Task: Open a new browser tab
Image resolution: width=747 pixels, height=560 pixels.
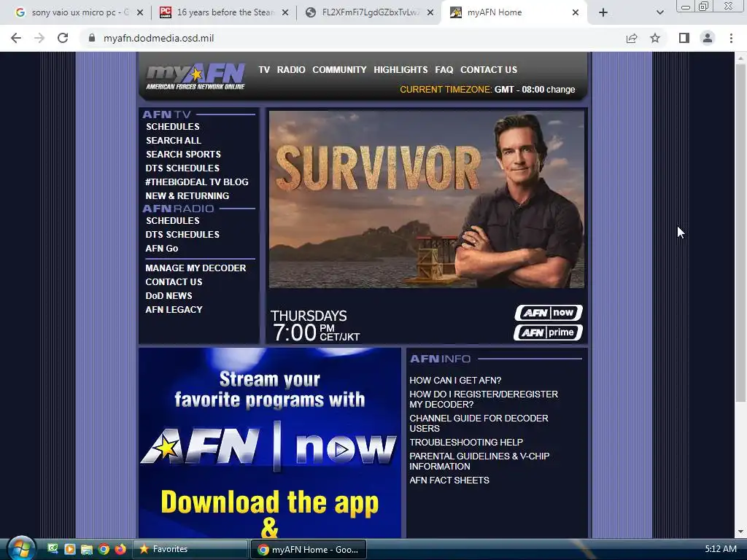Action: coord(603,12)
